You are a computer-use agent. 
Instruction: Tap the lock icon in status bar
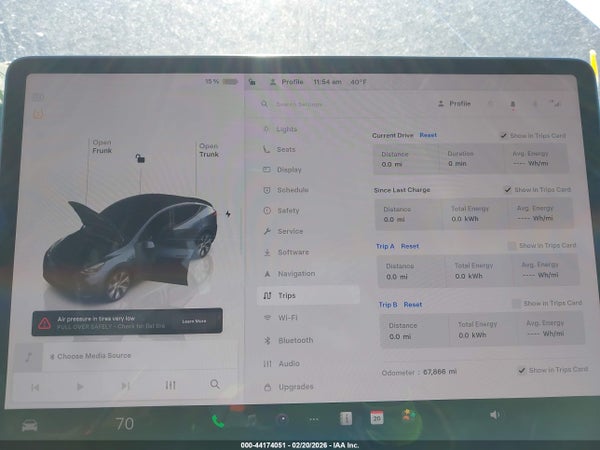[252, 82]
